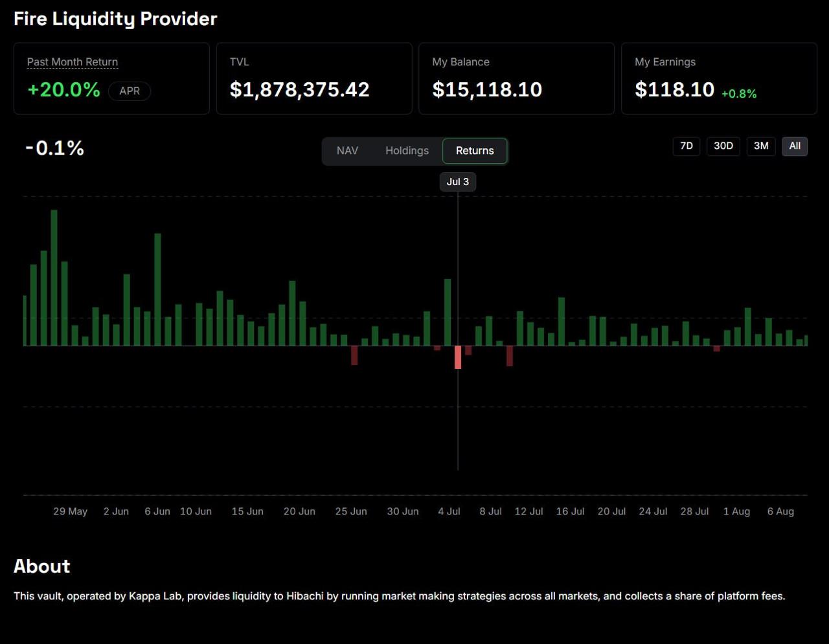
Task: Click the Jul 3 tooltip label
Action: 458,182
